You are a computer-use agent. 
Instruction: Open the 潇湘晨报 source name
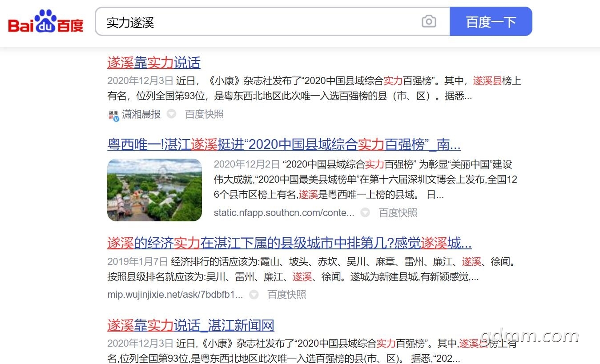pos(141,114)
